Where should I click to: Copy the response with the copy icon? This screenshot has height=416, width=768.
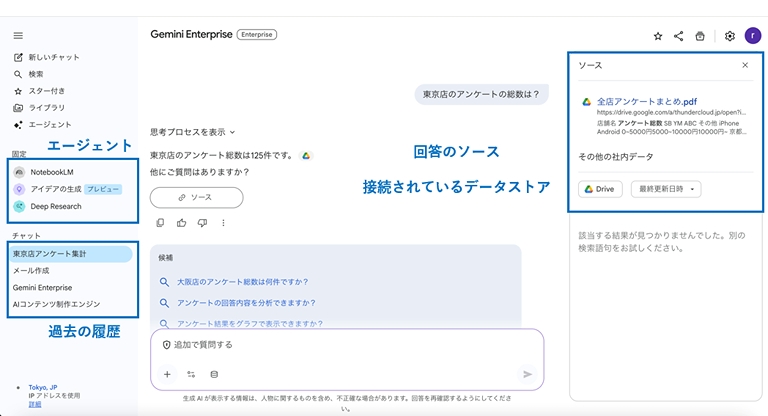click(x=160, y=223)
